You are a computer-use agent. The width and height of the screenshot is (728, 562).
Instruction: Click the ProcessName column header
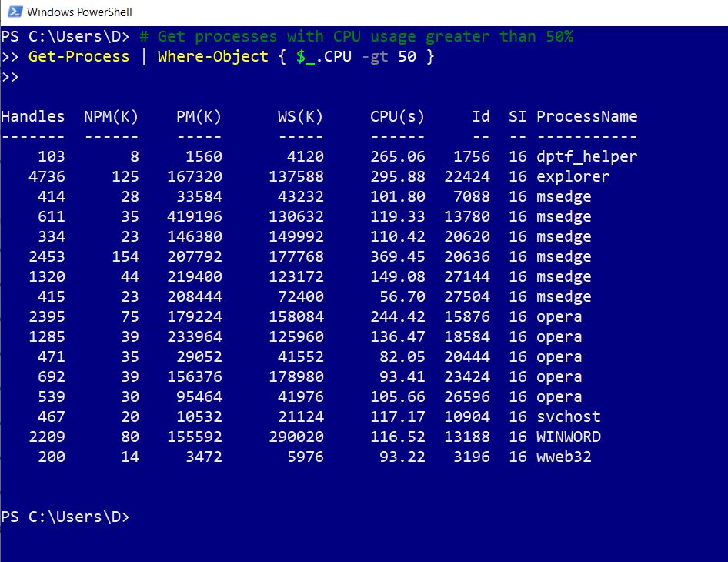point(586,117)
